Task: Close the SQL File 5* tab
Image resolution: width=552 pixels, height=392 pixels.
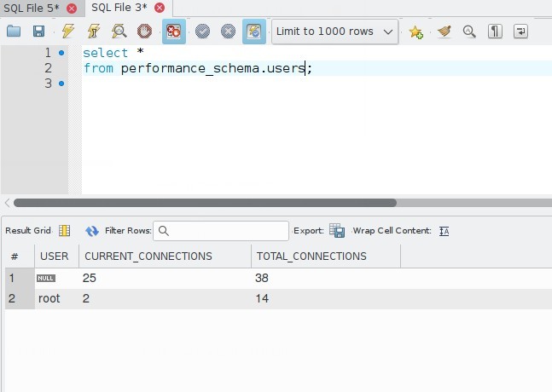Action: tap(72, 8)
